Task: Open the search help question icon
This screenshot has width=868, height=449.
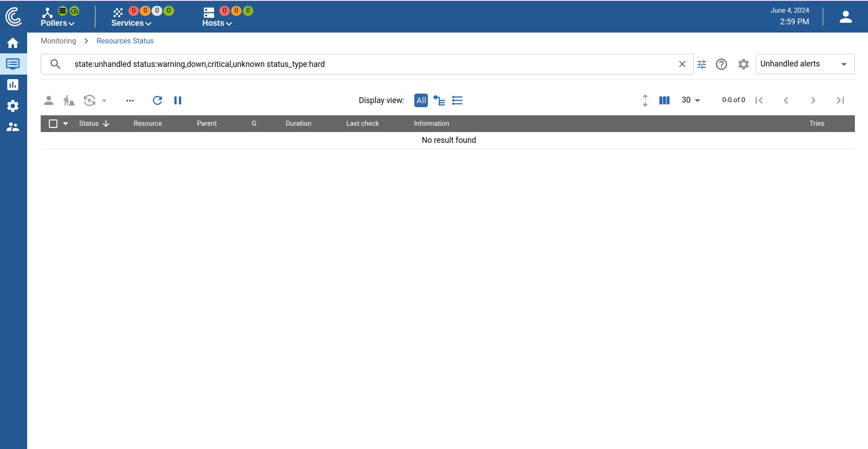Action: pyautogui.click(x=721, y=64)
